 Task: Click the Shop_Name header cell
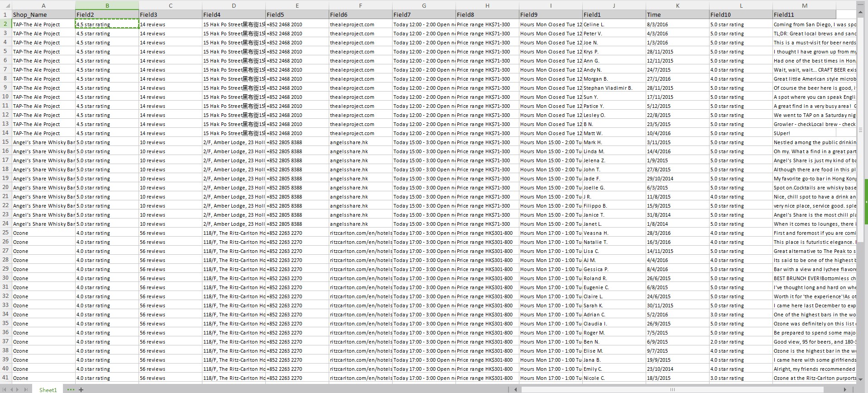[43, 15]
